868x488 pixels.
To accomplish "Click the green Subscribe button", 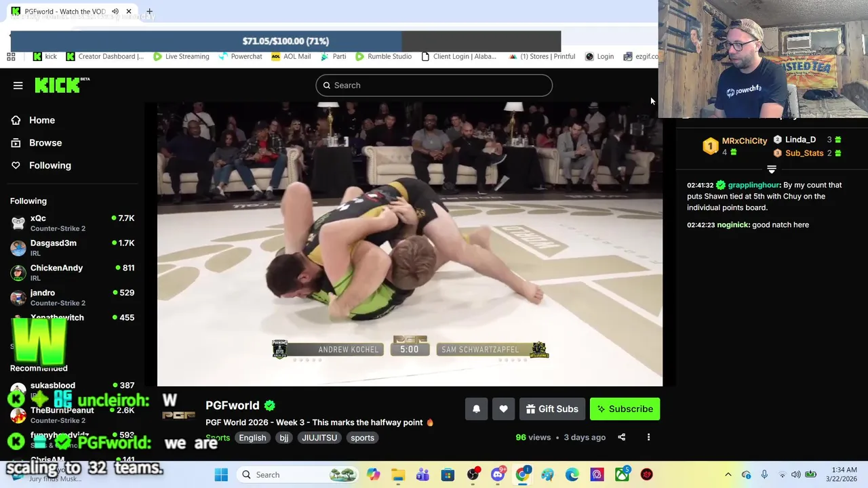I will coord(625,409).
